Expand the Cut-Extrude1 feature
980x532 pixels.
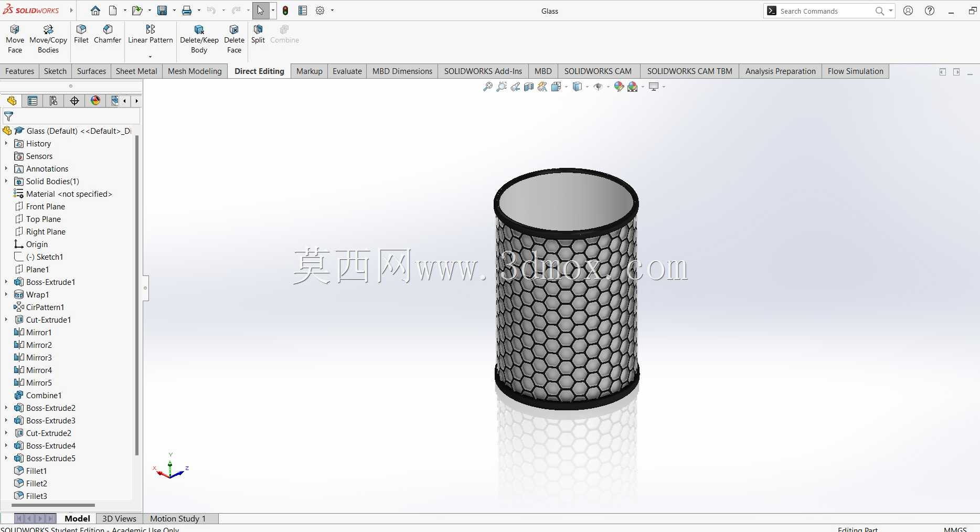6,320
